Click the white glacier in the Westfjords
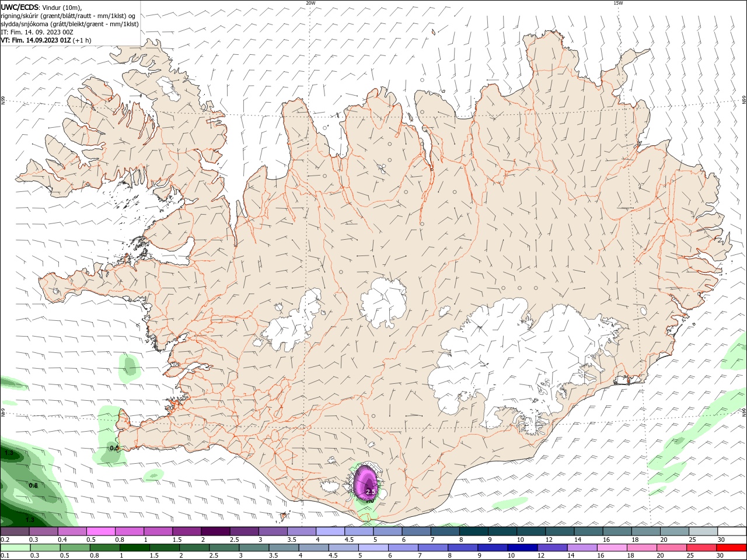The image size is (747, 560). point(169,89)
